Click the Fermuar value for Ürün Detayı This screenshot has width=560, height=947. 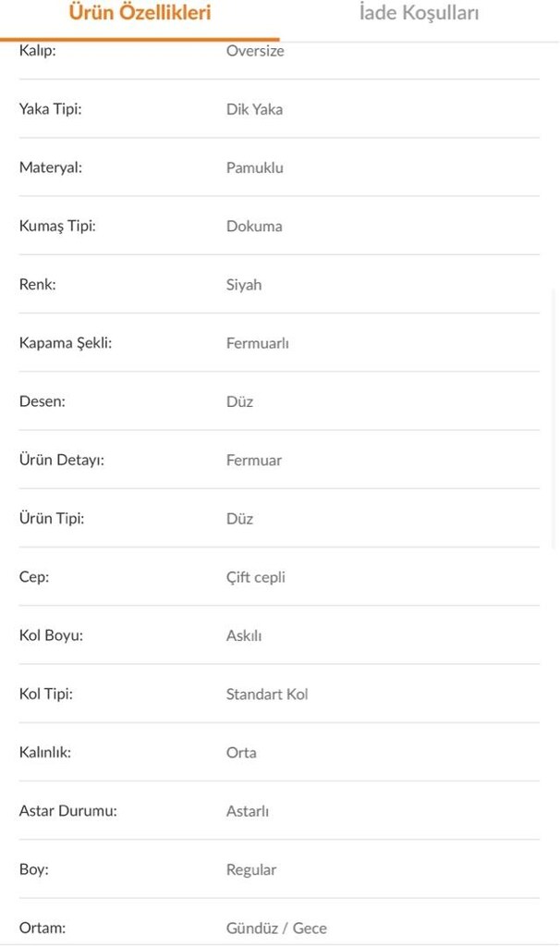tap(254, 461)
